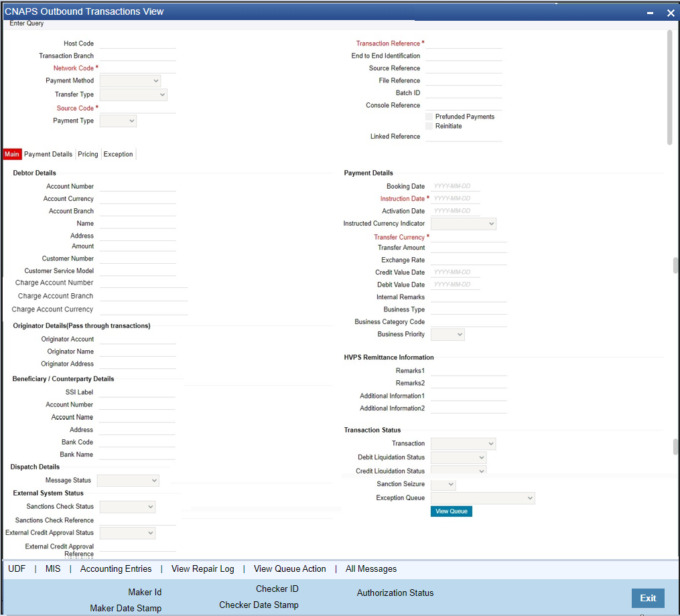
Task: Click the Booking Date field
Action: tap(456, 186)
